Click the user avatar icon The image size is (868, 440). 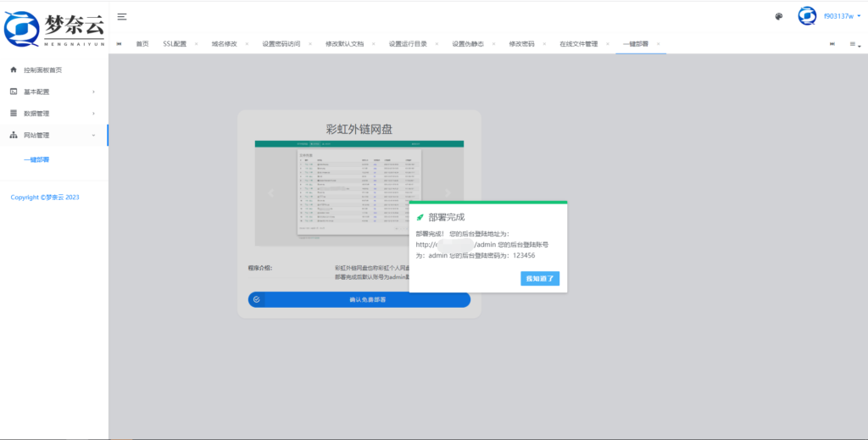point(806,16)
